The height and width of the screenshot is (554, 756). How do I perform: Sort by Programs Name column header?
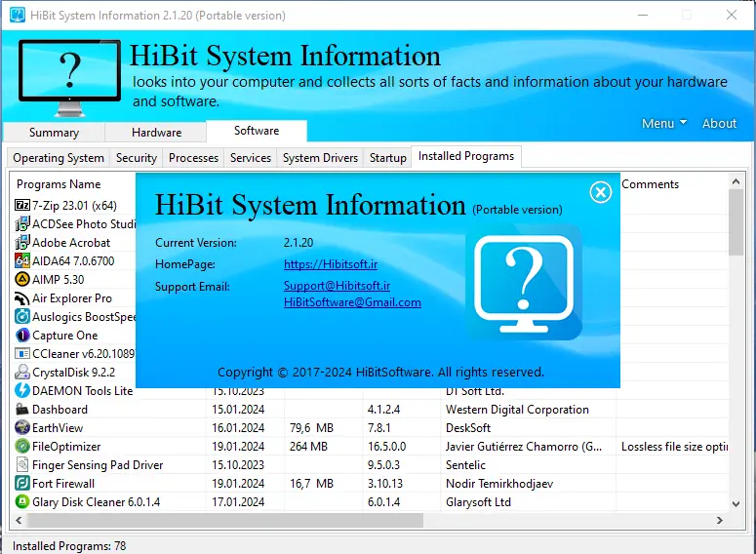click(x=59, y=184)
